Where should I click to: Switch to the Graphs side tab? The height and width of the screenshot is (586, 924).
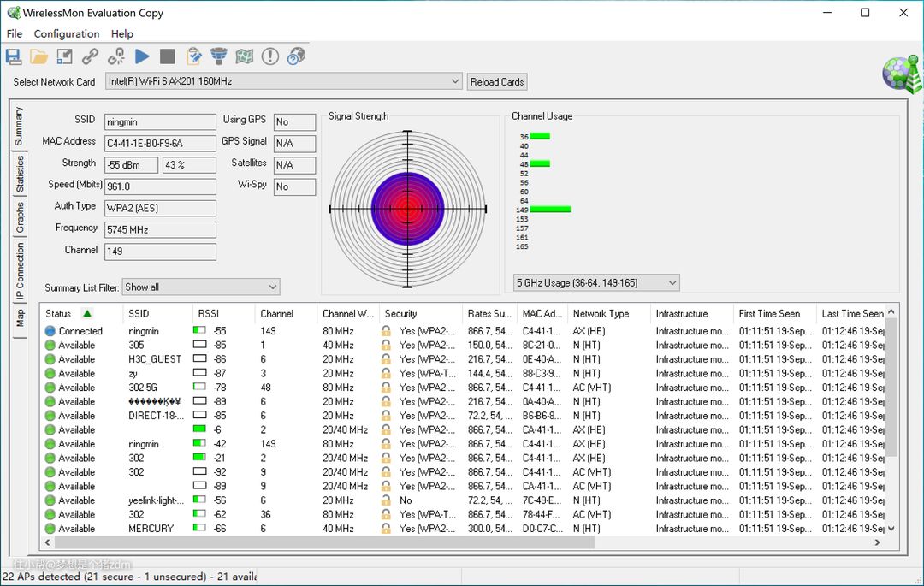(x=20, y=218)
